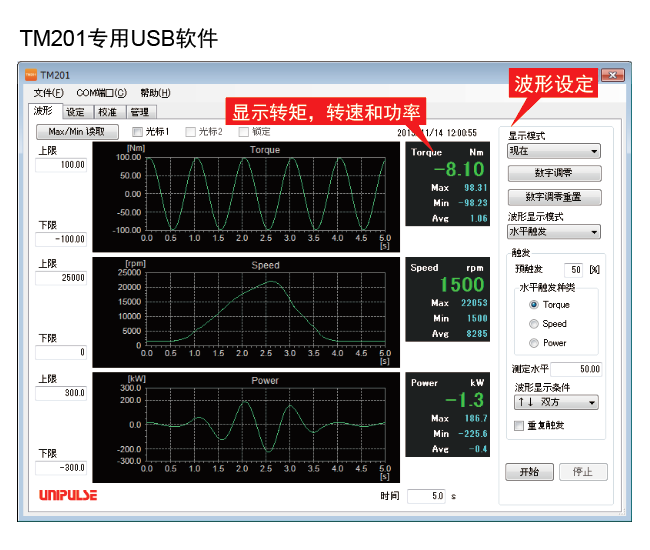Open the 波形显示条件 dropdown showing 双方
This screenshot has height=550, width=650.
[x=556, y=402]
